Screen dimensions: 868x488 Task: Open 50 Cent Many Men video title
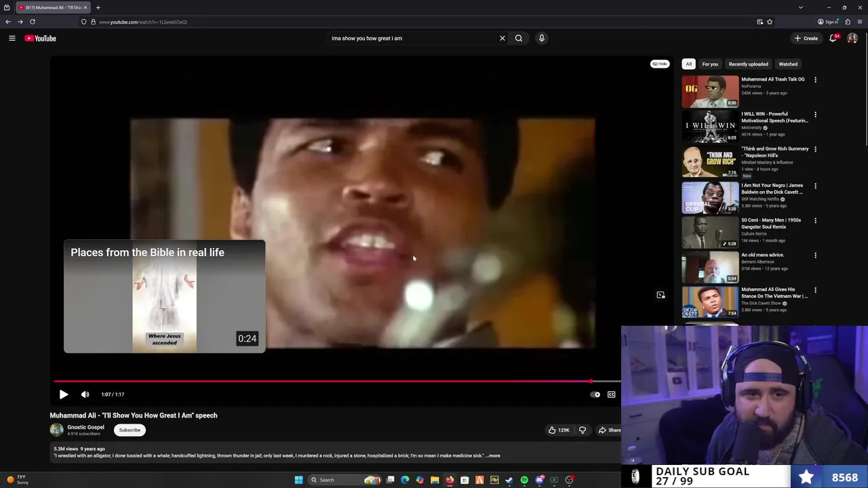point(771,224)
